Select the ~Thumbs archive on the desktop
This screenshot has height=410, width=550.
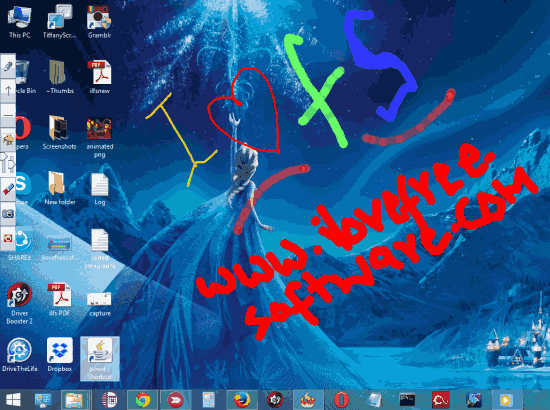click(60, 77)
